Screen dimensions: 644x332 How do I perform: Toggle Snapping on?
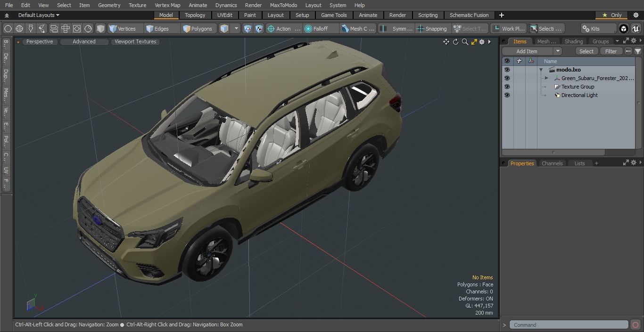click(x=432, y=29)
